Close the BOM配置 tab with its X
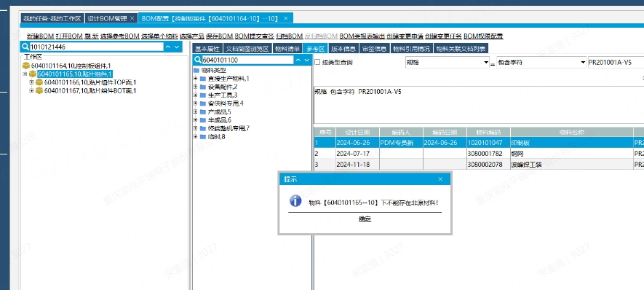The image size is (644, 290). coord(286,18)
